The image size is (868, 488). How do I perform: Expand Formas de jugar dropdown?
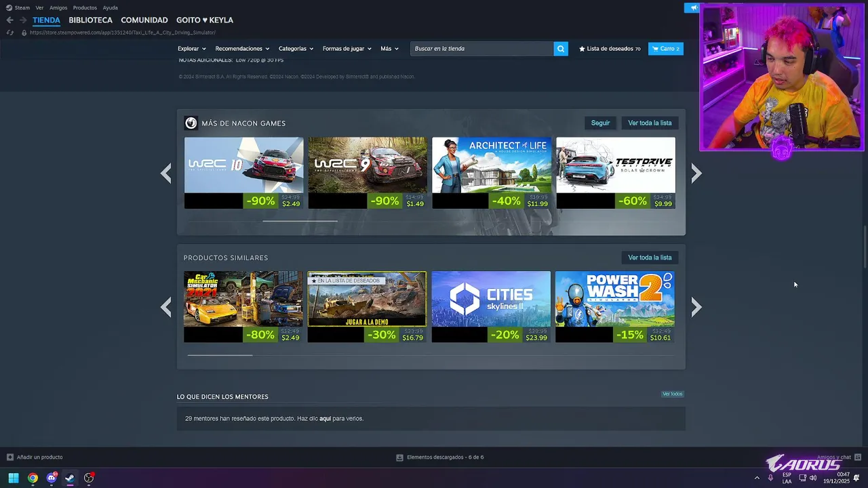click(347, 49)
